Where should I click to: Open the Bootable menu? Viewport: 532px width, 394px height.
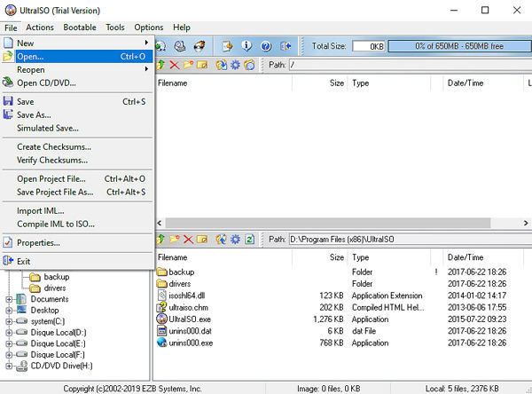click(80, 28)
